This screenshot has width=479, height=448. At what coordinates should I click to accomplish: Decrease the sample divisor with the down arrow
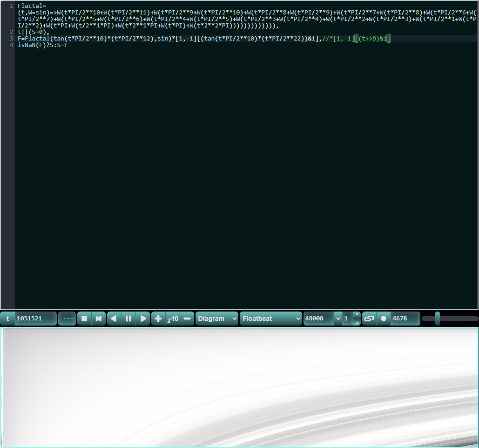pos(357,322)
